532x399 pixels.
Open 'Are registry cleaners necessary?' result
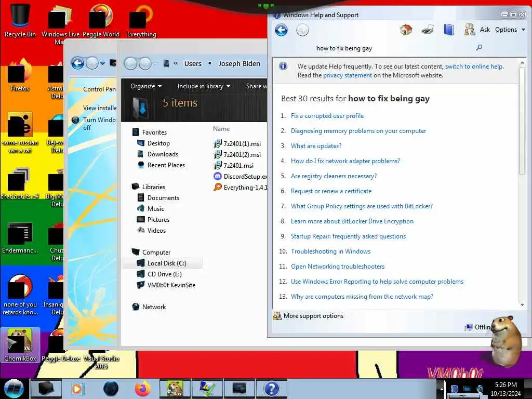pos(334,176)
